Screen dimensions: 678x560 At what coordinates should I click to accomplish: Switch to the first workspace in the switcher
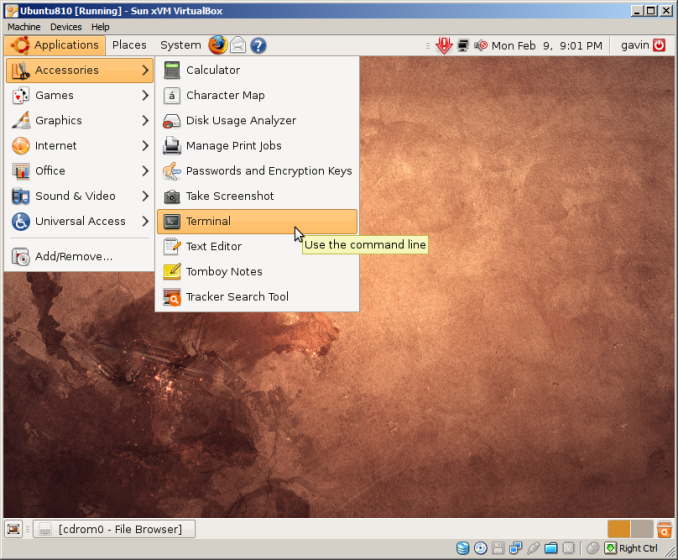pos(618,529)
